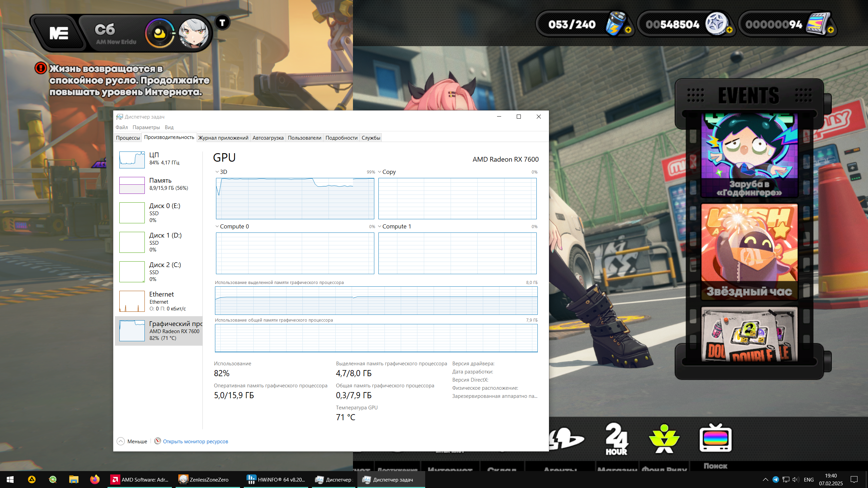The width and height of the screenshot is (868, 488).
Task: Click the rainbow TV icon
Action: click(x=715, y=438)
